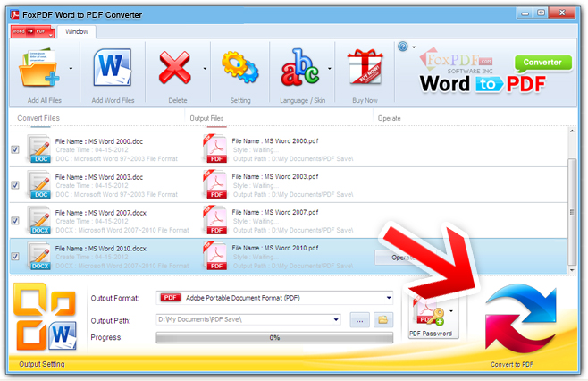The image size is (588, 381).
Task: Click the Add All Files folder icon
Action: (x=39, y=68)
